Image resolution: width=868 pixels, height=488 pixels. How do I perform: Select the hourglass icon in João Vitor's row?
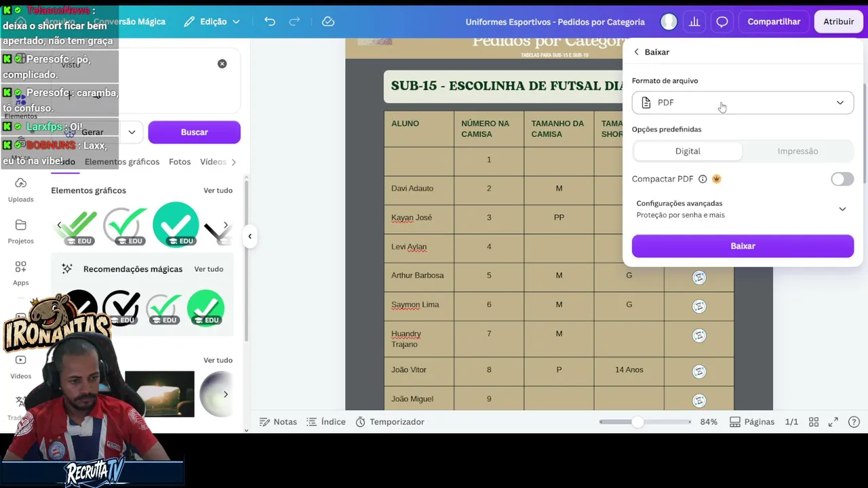[x=699, y=371]
